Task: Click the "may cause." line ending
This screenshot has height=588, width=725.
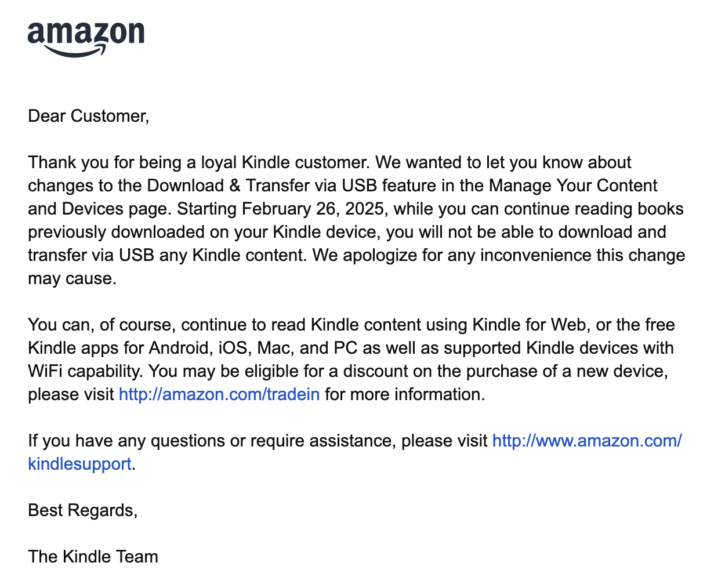Action: tap(72, 278)
